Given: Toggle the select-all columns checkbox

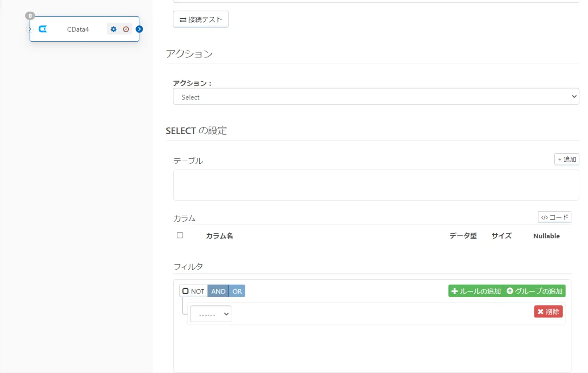Looking at the screenshot, I should 180,235.
